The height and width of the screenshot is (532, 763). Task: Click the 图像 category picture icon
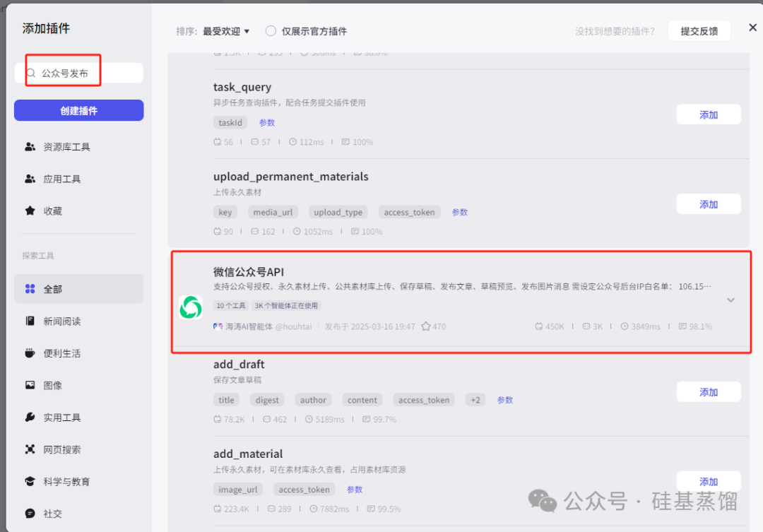click(x=30, y=385)
